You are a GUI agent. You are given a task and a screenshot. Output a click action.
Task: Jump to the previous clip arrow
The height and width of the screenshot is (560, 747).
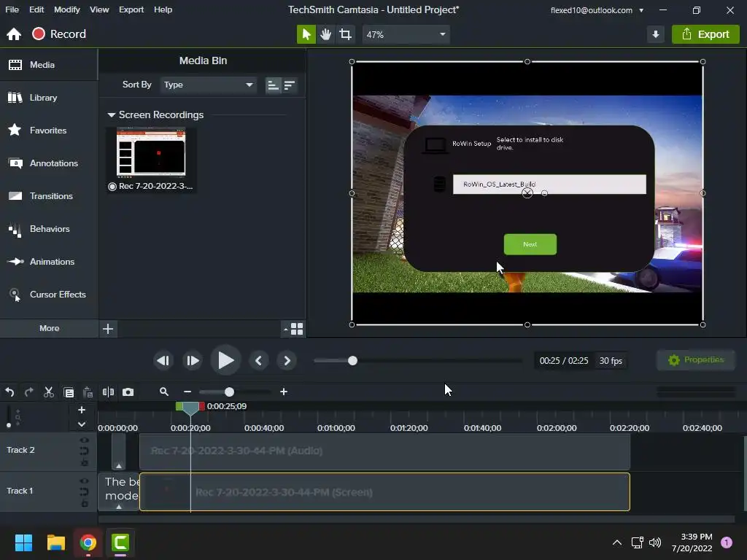tap(258, 360)
